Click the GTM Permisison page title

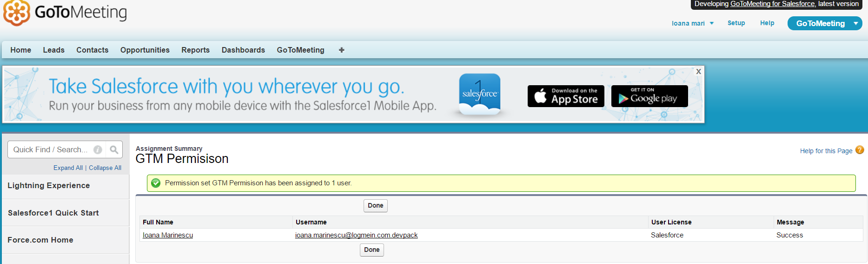click(182, 159)
